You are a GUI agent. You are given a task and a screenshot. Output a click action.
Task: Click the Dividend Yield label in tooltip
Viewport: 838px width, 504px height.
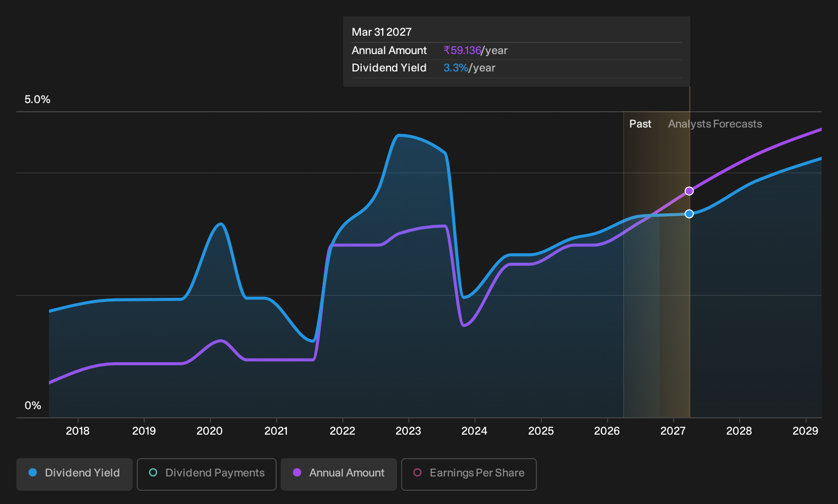click(x=389, y=68)
